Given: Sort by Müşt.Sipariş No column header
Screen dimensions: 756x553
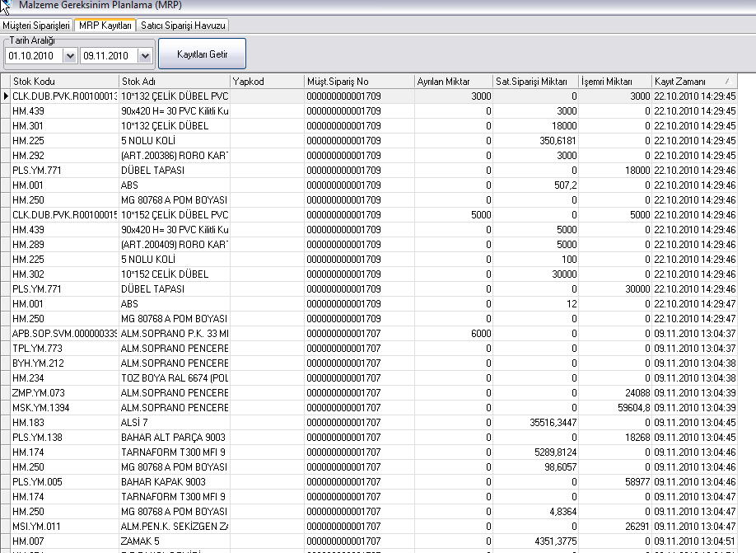Looking at the screenshot, I should click(357, 82).
